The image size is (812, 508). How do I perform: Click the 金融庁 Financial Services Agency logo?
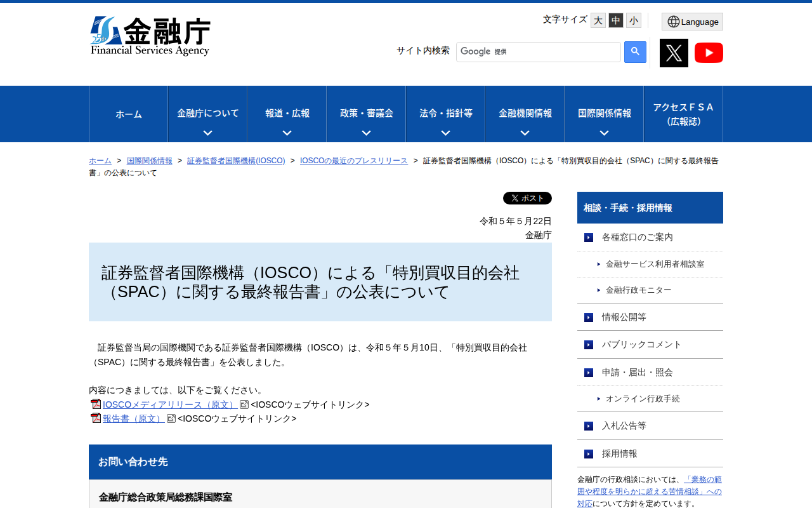tap(150, 35)
